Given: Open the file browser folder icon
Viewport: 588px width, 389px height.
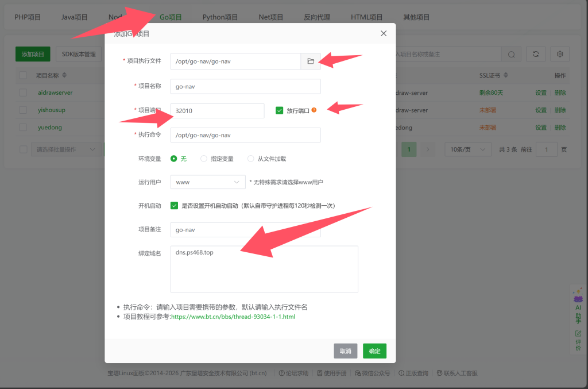Looking at the screenshot, I should click(x=311, y=61).
